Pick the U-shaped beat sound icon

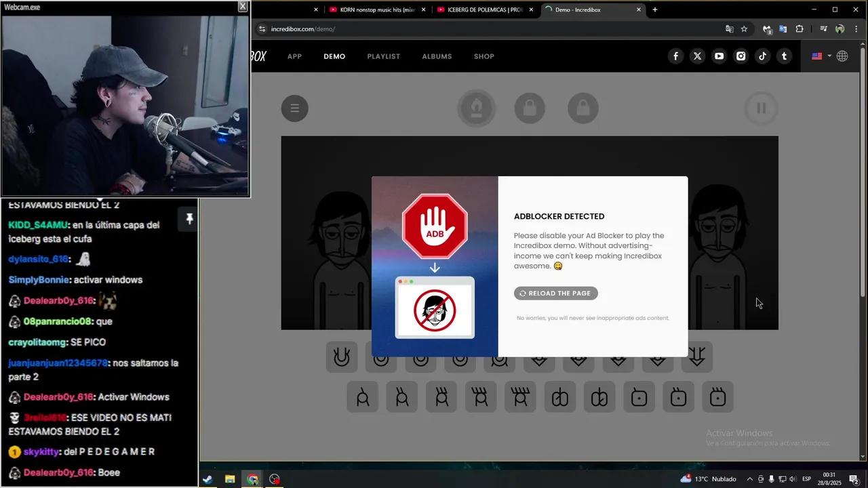[x=342, y=357]
